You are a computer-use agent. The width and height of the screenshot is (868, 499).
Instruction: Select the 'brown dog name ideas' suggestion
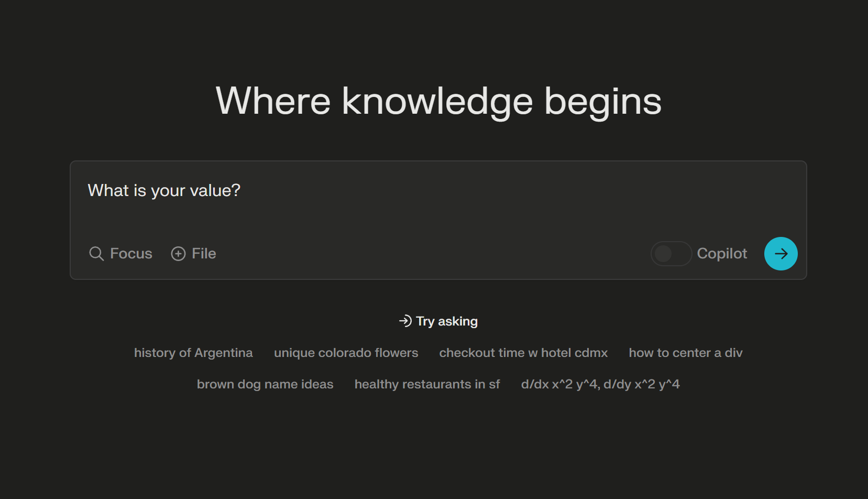(x=265, y=384)
